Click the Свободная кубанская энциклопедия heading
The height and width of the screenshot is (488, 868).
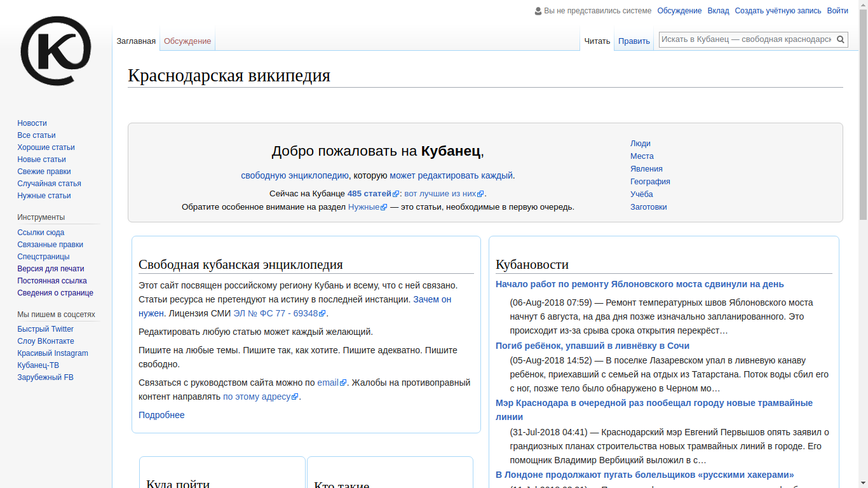pos(240,264)
